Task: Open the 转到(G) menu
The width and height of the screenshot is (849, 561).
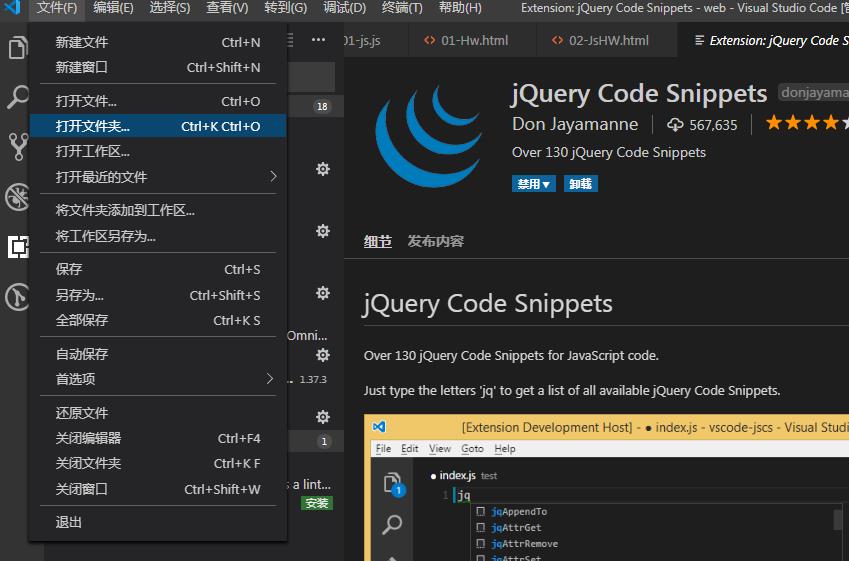Action: coord(285,8)
